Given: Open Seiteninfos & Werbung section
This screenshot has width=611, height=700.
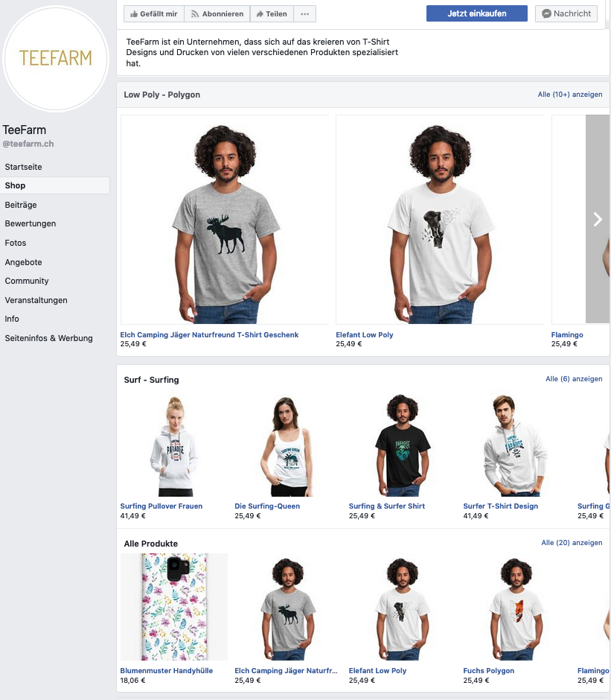Looking at the screenshot, I should 49,338.
